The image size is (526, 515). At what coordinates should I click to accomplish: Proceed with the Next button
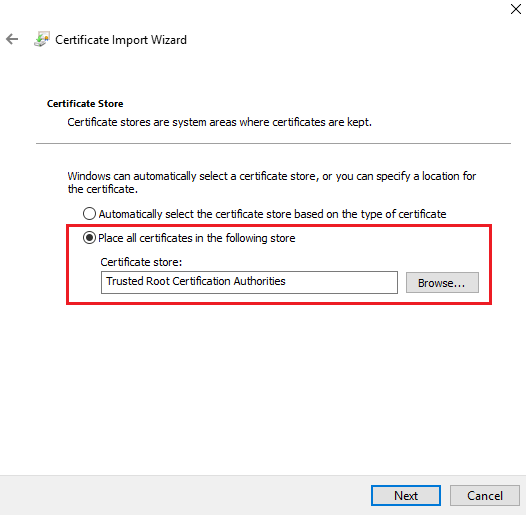pos(406,495)
